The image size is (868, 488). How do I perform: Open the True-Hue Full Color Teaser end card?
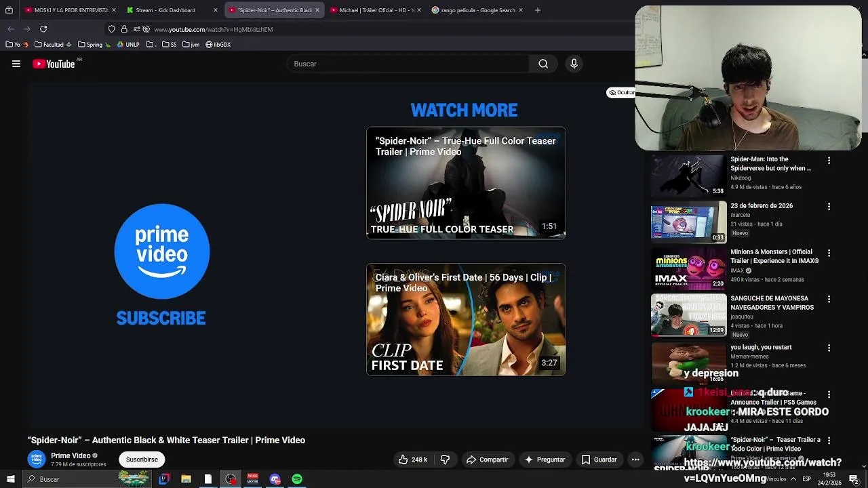466,183
